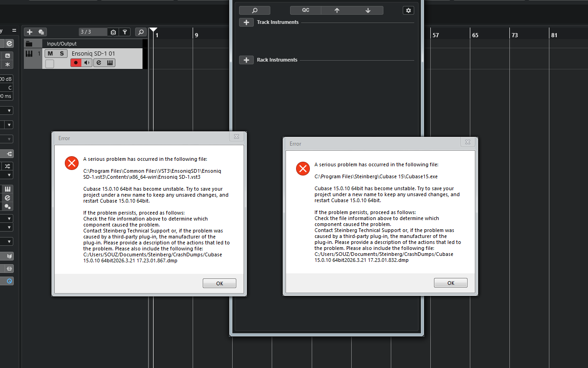Open Edit Instrument piano icon on Ensoniq track
The height and width of the screenshot is (368, 588).
(110, 62)
